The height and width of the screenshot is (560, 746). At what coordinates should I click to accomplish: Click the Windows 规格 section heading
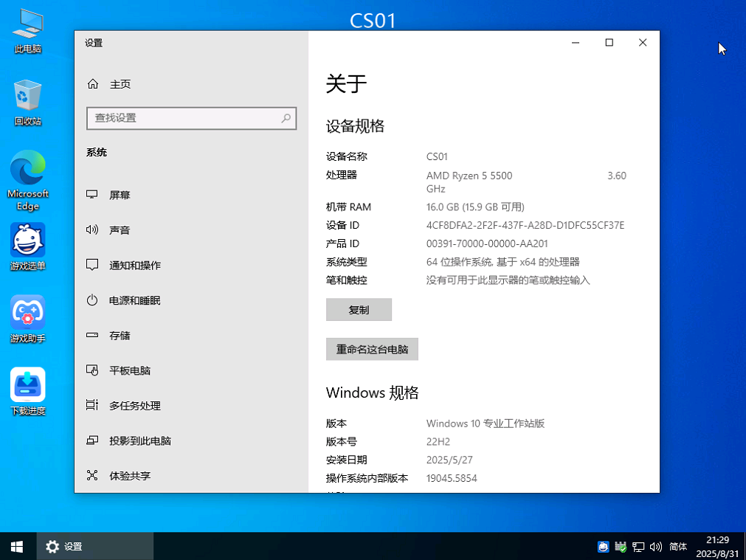point(372,393)
